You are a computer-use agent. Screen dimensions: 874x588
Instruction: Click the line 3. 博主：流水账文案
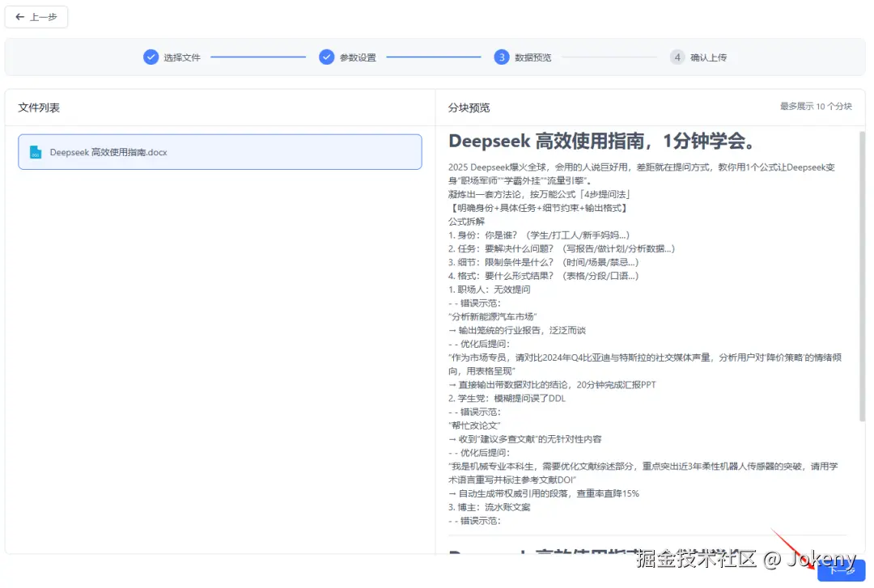pos(490,507)
